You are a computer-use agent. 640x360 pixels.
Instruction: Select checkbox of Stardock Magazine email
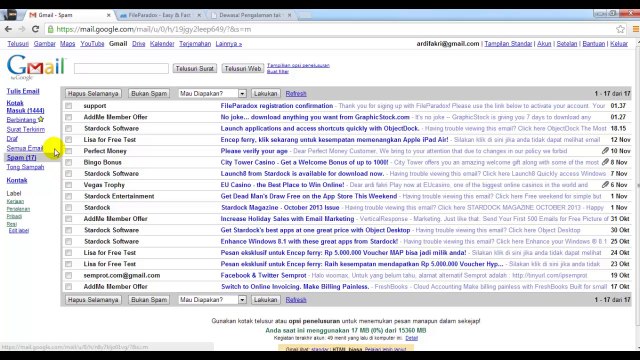click(x=69, y=207)
